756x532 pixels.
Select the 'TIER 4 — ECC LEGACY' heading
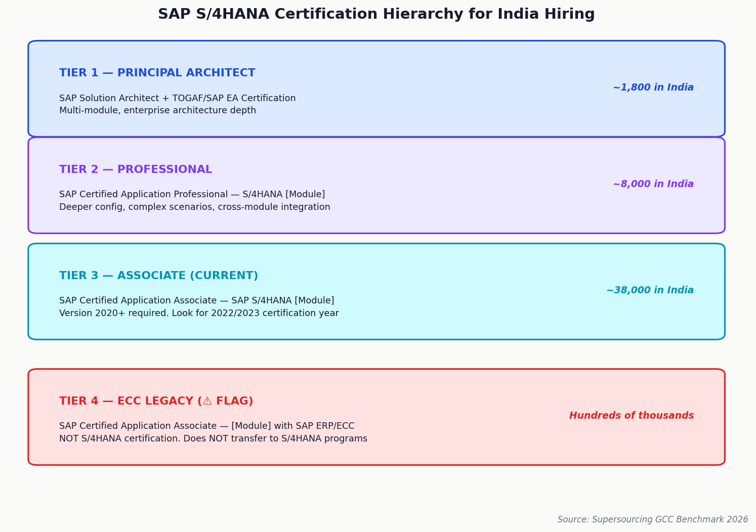[x=156, y=402]
